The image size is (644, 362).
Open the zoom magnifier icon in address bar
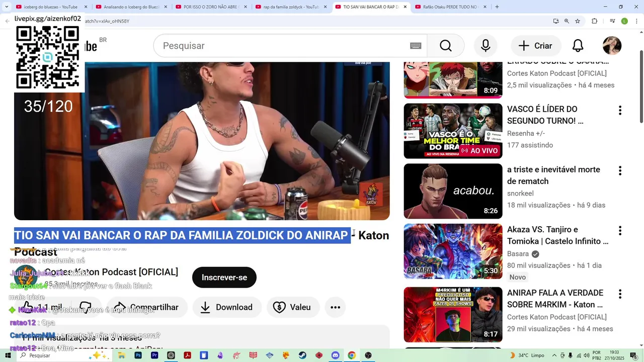tap(567, 21)
